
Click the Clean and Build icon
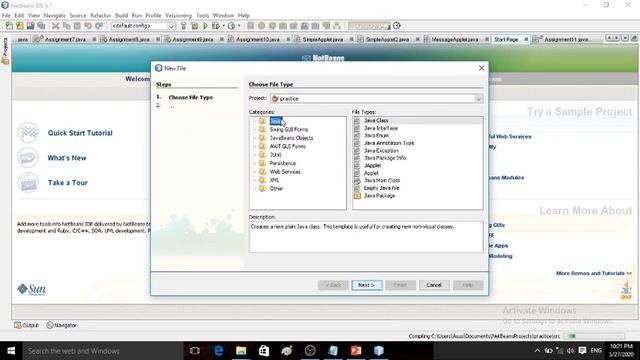click(x=194, y=26)
